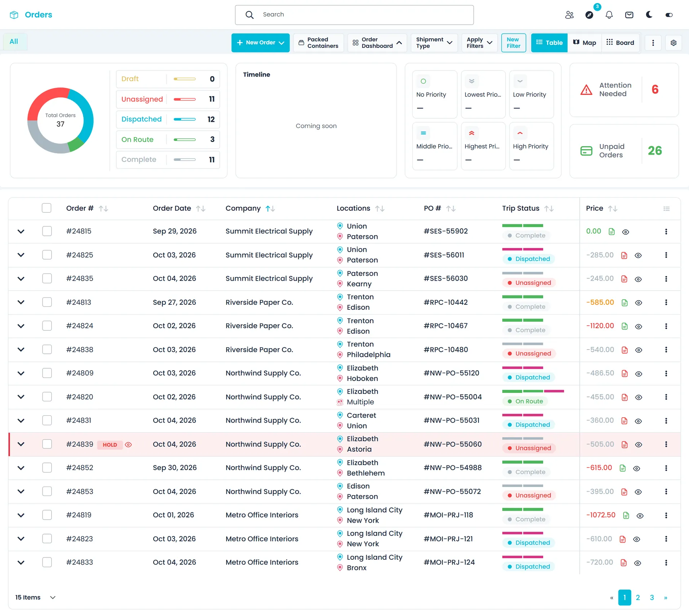Go to page 3

click(x=652, y=598)
